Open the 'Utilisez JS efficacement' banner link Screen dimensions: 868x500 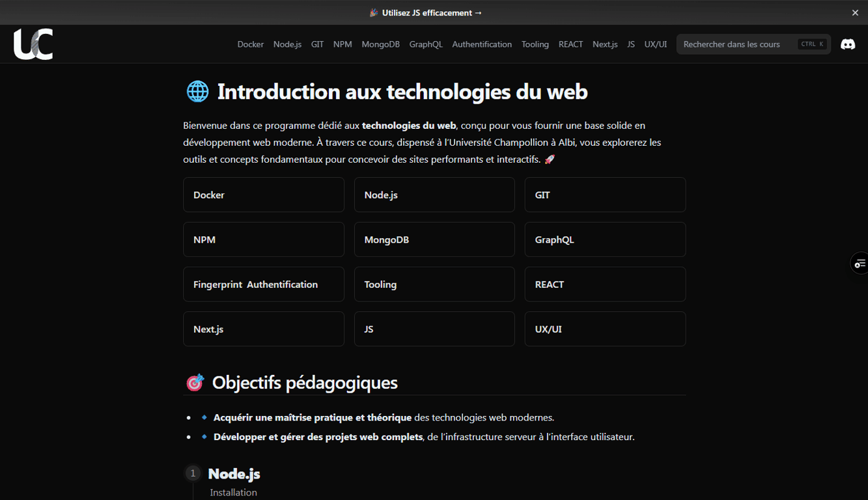point(425,12)
